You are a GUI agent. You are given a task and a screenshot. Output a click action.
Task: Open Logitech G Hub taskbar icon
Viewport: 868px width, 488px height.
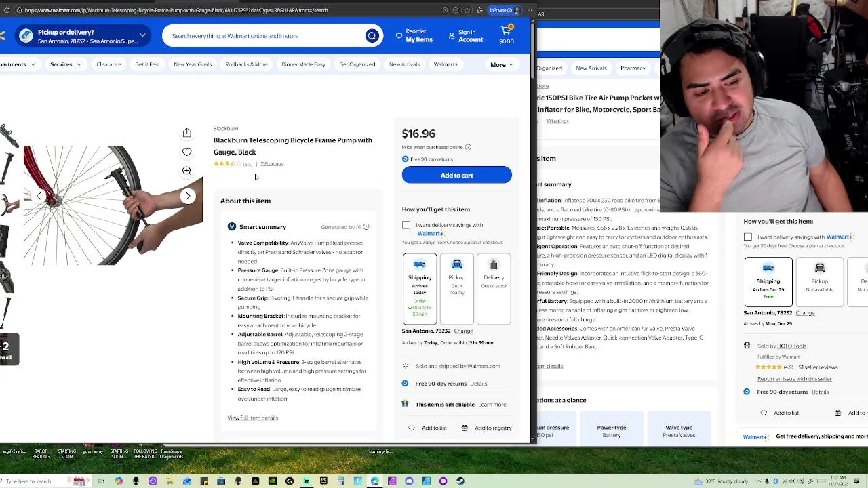[290, 481]
